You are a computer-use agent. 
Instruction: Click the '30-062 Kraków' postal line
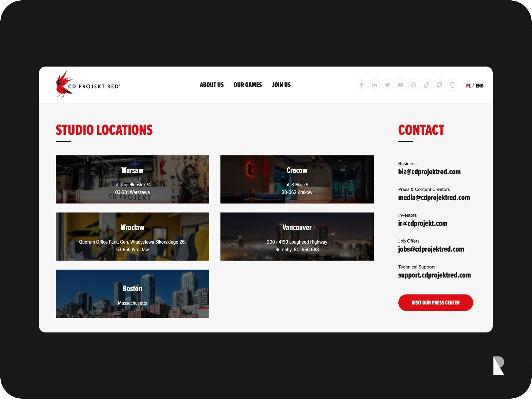click(x=297, y=192)
